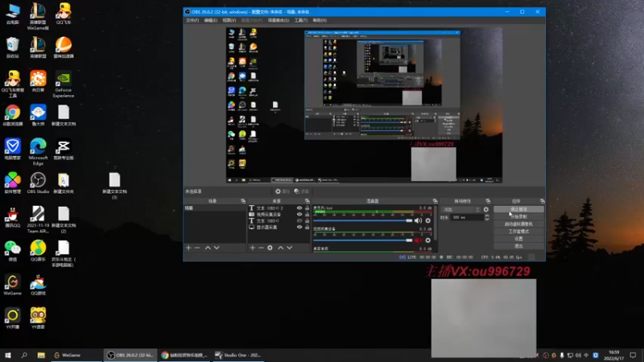Open the scene transition type dropdown
This screenshot has width=644, height=362.
click(x=460, y=209)
